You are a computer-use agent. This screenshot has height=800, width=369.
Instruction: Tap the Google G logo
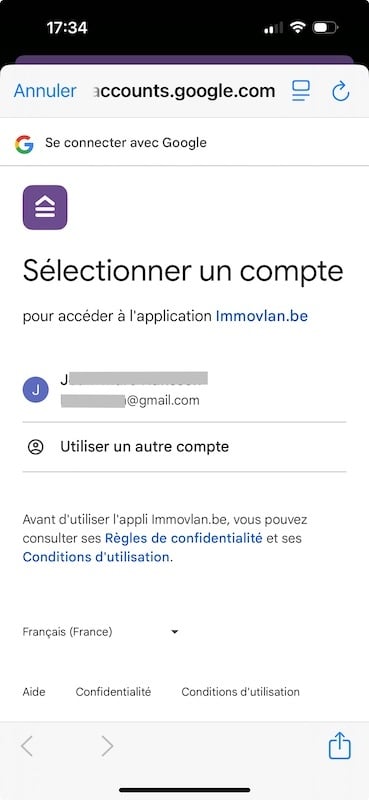[23, 144]
